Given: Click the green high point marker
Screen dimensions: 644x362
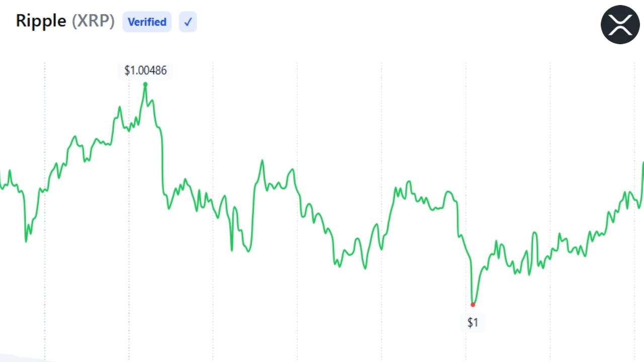Looking at the screenshot, I should click(145, 84).
